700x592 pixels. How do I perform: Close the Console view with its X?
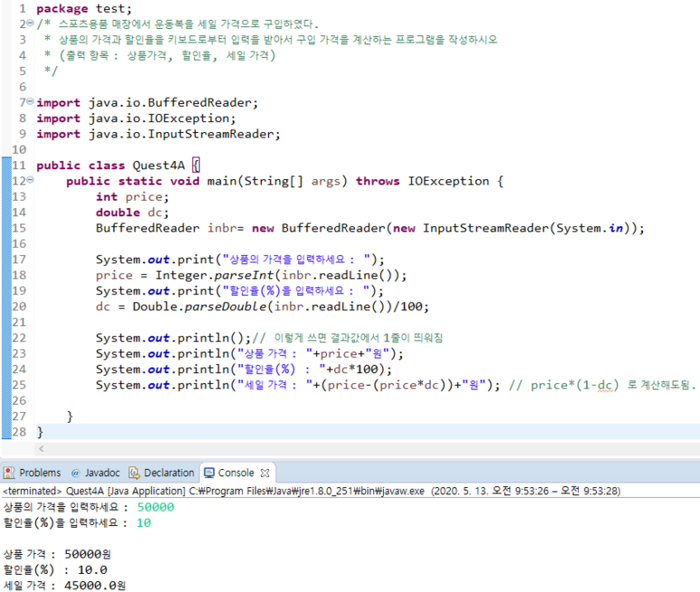(264, 473)
